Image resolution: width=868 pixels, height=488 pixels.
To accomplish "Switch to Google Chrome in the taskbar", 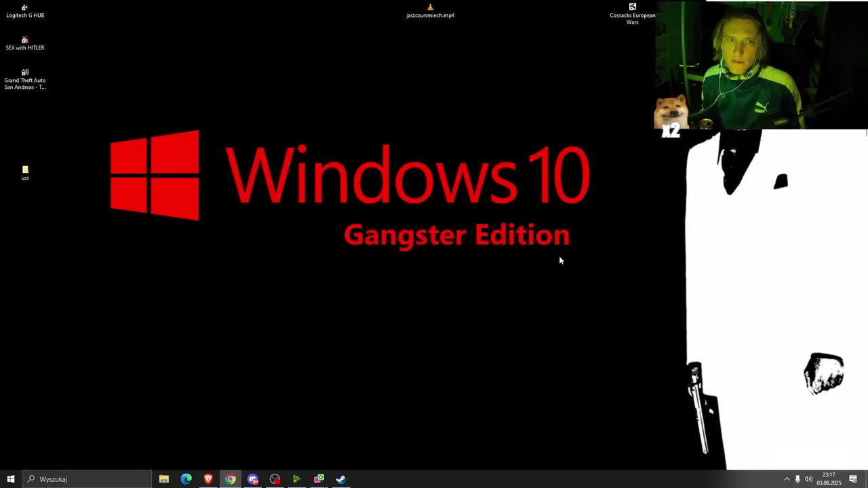I will pos(231,479).
